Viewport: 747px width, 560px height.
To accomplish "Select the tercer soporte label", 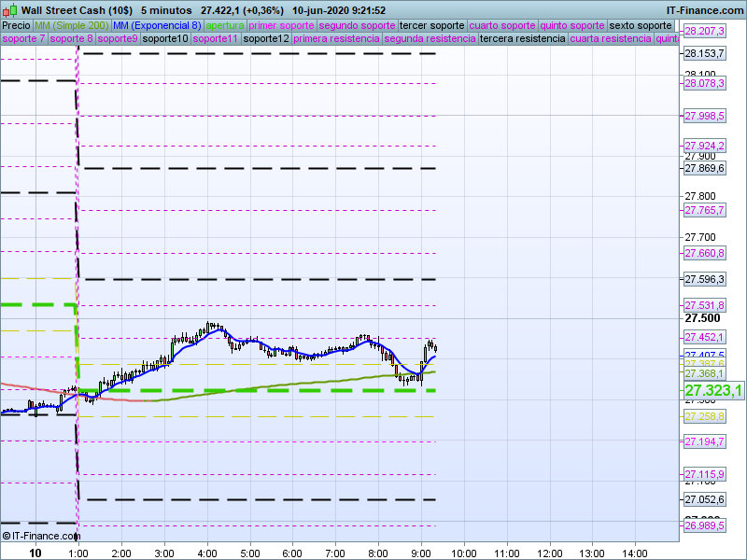I will click(x=430, y=25).
